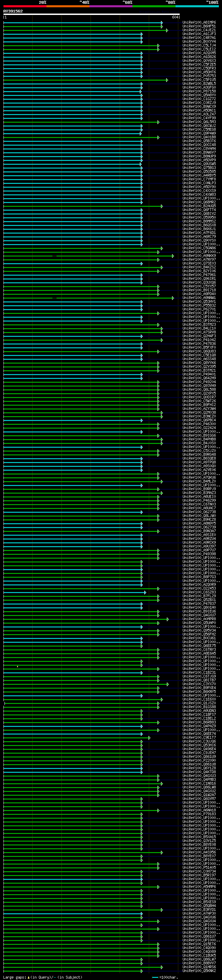The width and height of the screenshot is (222, 980).
Task: Select the UniRef100_B3RYD1 label
Action: tap(199, 910)
